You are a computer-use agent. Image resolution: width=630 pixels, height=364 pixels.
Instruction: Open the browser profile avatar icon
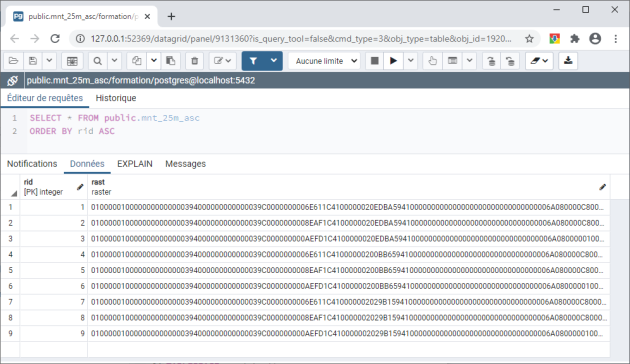595,39
